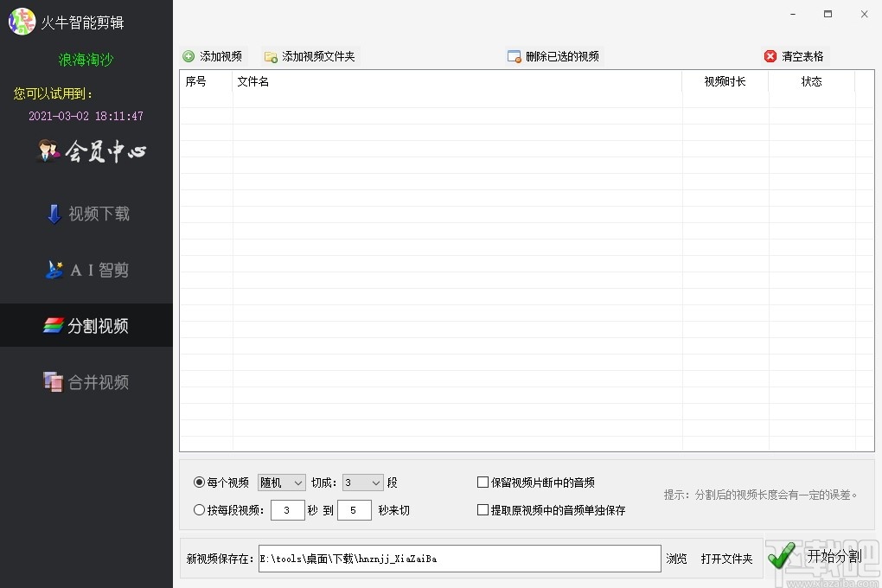This screenshot has width=882, height=588.
Task: Click the 添加视频文件夹 add folder icon
Action: [271, 55]
